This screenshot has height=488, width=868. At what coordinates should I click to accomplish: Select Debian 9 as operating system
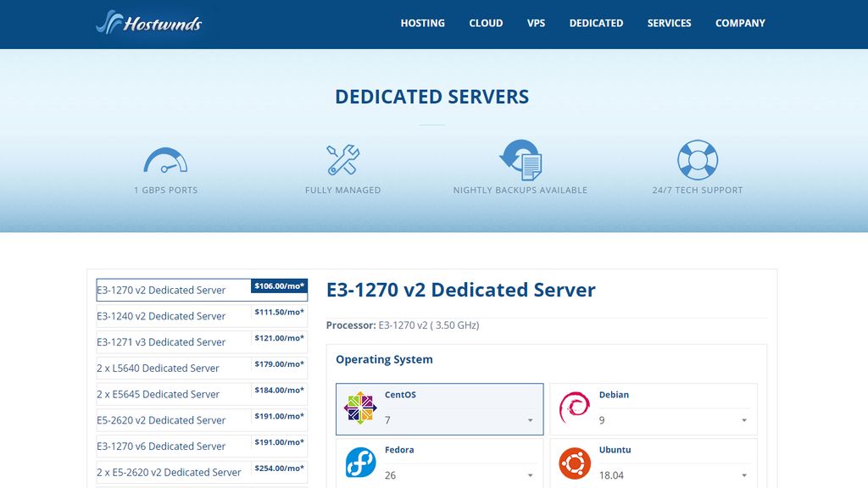pyautogui.click(x=653, y=408)
